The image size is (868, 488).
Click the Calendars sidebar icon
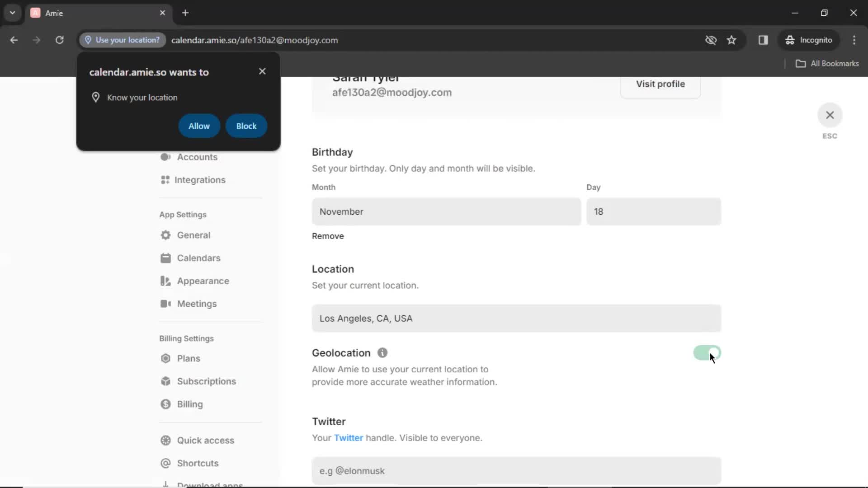coord(166,258)
